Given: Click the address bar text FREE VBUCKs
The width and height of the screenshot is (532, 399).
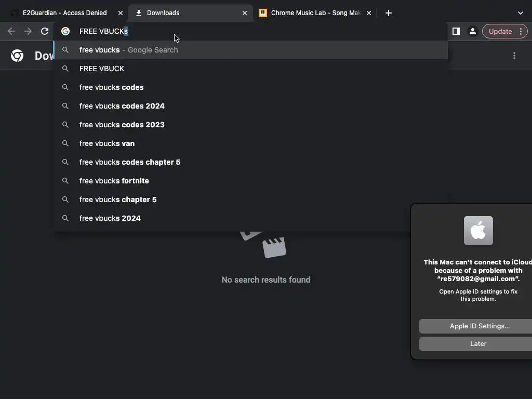Looking at the screenshot, I should click(x=103, y=31).
